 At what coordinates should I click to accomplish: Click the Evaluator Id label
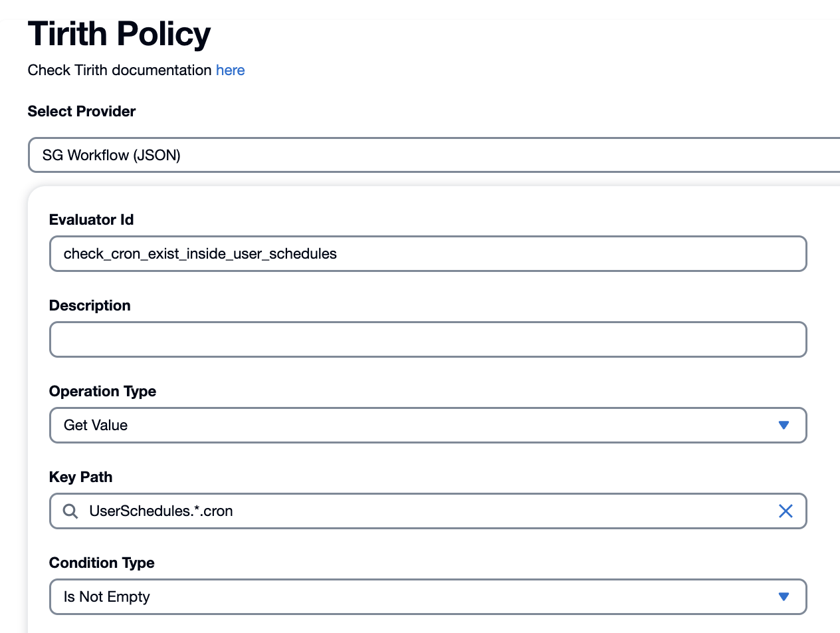point(92,220)
